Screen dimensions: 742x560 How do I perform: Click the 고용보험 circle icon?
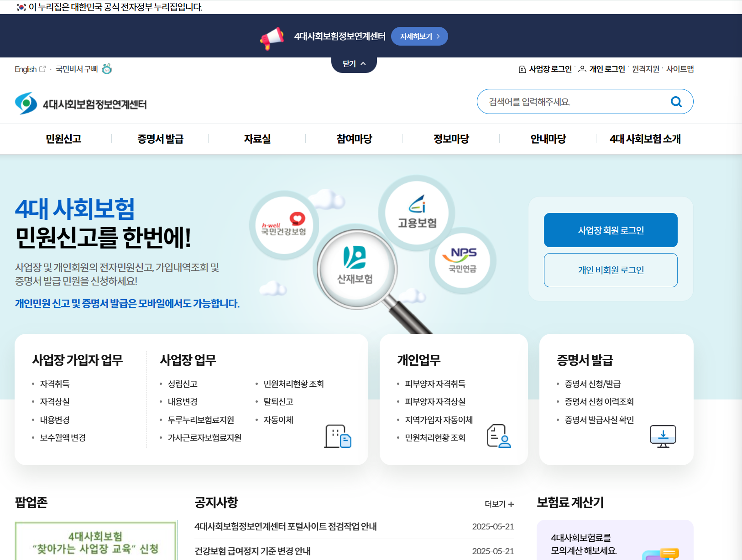pos(416,213)
